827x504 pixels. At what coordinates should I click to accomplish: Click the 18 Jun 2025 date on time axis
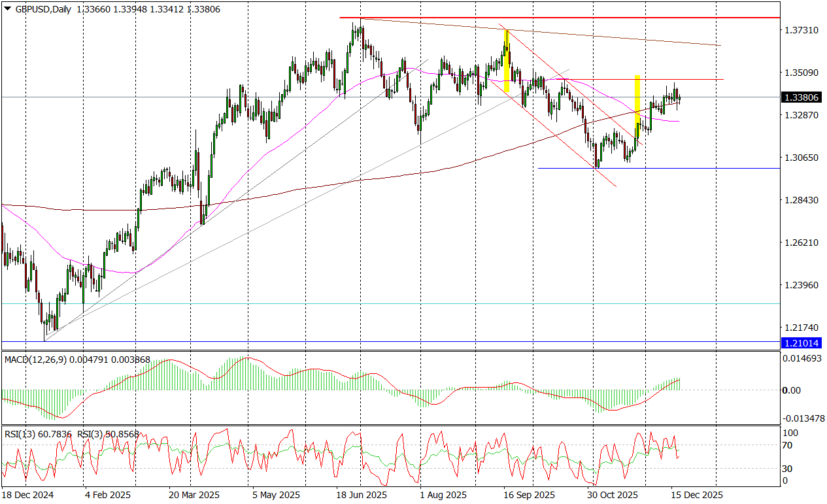click(362, 494)
